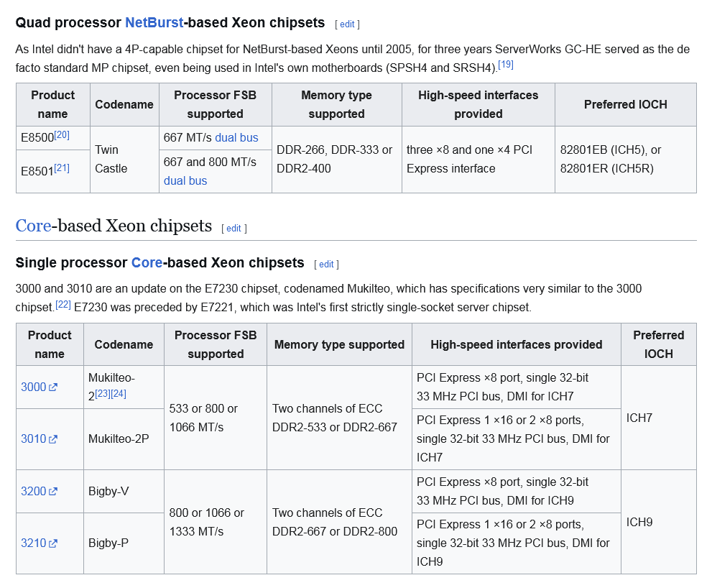The image size is (712, 588).
Task: Click the external-link icon beside 3000
Action: [x=53, y=387]
